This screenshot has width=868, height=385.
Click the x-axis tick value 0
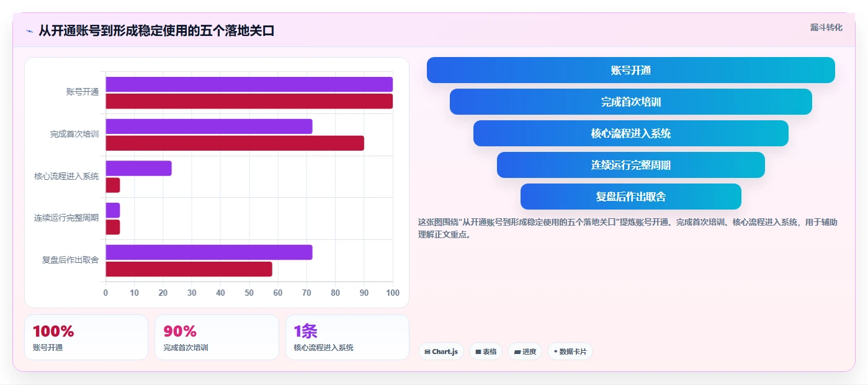[105, 293]
